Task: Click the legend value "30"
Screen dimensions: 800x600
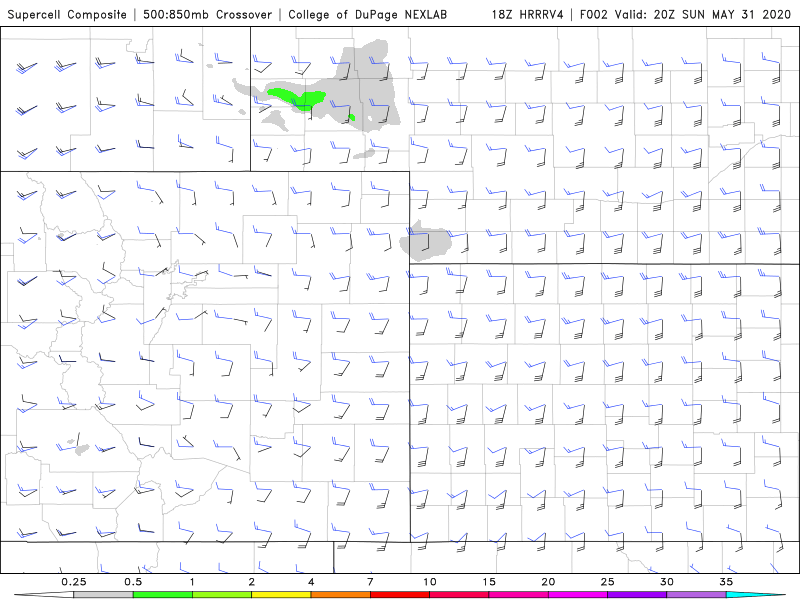Action: [x=666, y=582]
